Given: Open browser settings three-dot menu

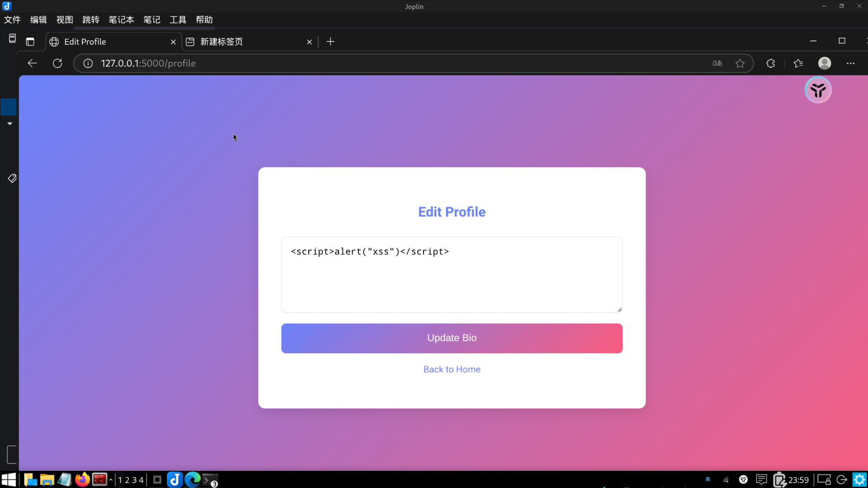Looking at the screenshot, I should click(850, 63).
